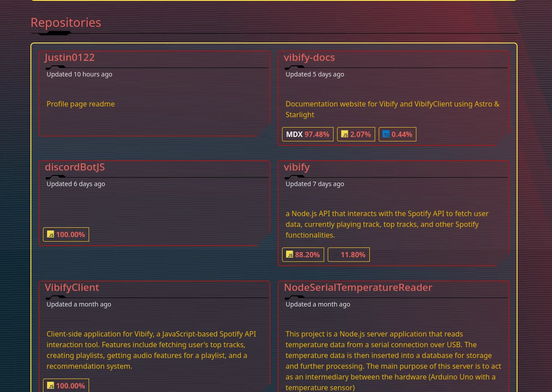Click the JS icon on discordBotJS badge
Image resolution: width=552 pixels, height=392 pixels.
[51, 234]
